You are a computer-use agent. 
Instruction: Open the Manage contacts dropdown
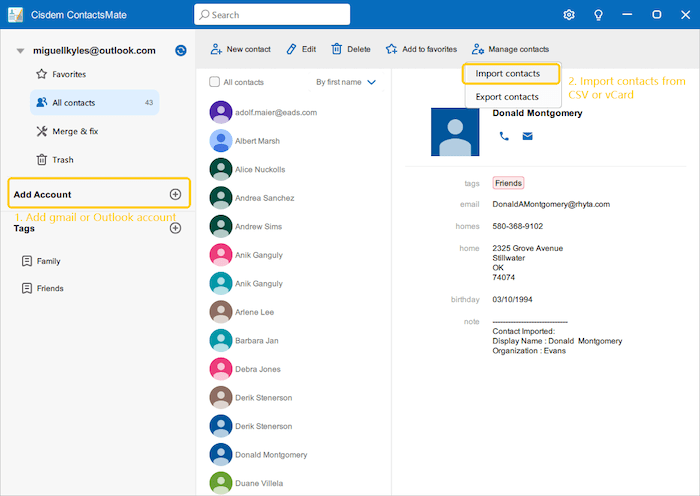coord(510,49)
